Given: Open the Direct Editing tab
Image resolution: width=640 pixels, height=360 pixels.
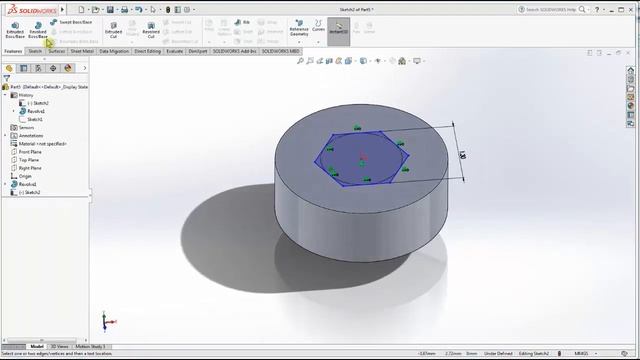Looking at the screenshot, I should (x=147, y=51).
